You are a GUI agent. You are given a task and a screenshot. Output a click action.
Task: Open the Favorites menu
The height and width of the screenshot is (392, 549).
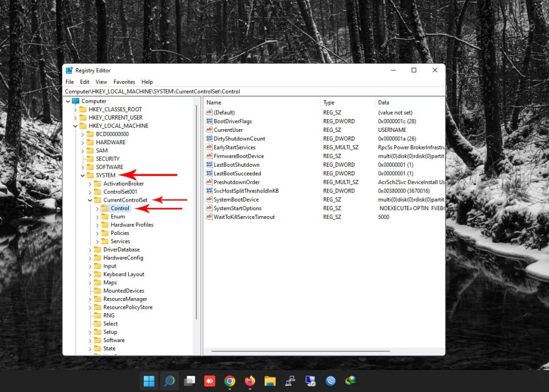(124, 82)
